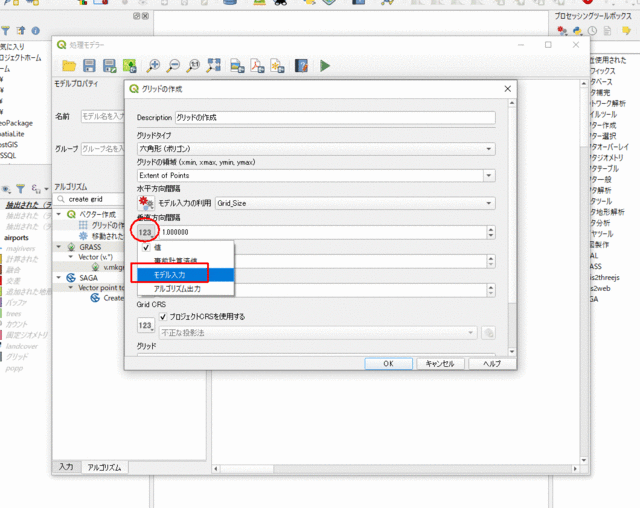The width and height of the screenshot is (640, 508).
Task: Open Results viewer document icon
Action: click(x=607, y=31)
